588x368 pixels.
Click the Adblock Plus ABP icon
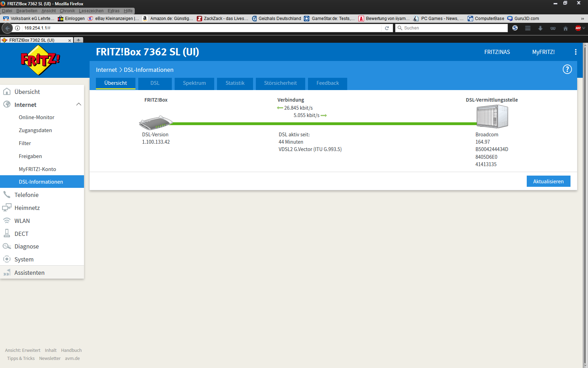pyautogui.click(x=578, y=28)
